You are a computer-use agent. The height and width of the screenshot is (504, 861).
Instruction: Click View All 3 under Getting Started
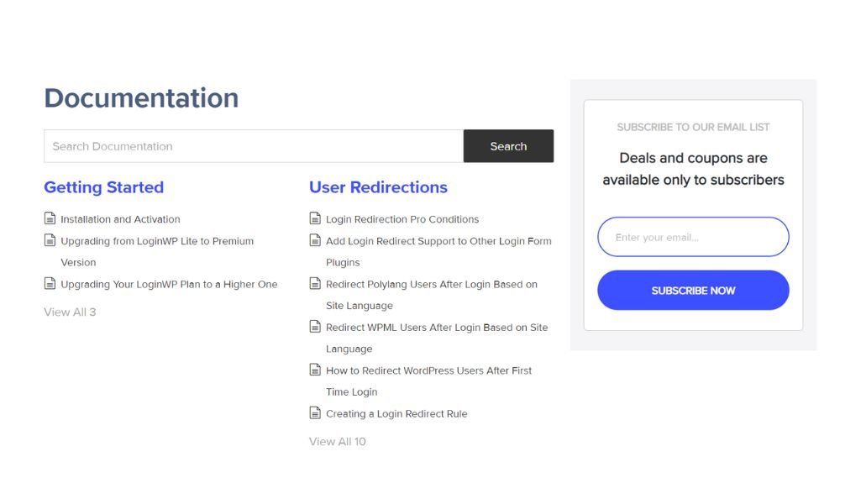[x=70, y=312]
